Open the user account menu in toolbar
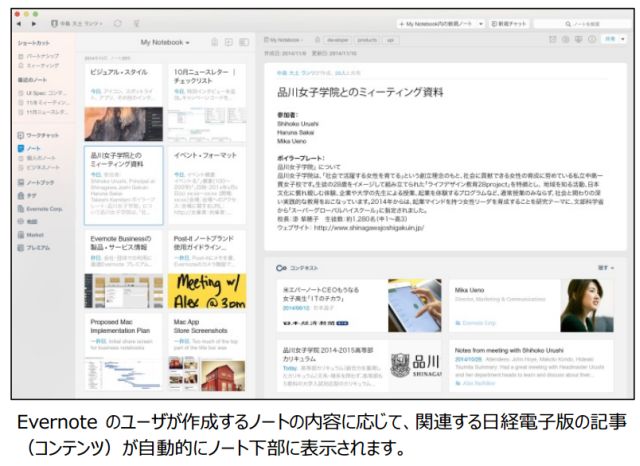The width and height of the screenshot is (640, 466). pyautogui.click(x=77, y=24)
